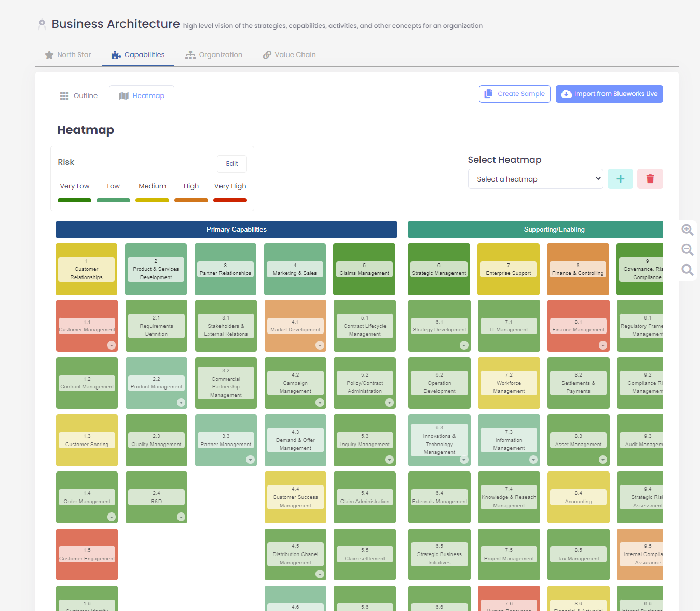Open the Organization tab

[214, 55]
